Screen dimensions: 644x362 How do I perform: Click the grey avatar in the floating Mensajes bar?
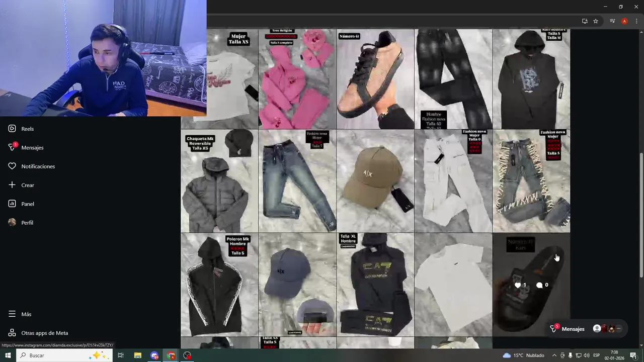[597, 329]
